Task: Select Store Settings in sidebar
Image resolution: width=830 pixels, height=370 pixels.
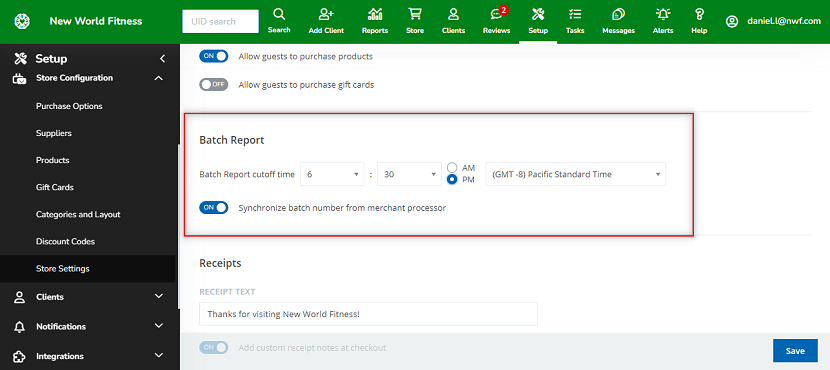Action: (x=87, y=268)
